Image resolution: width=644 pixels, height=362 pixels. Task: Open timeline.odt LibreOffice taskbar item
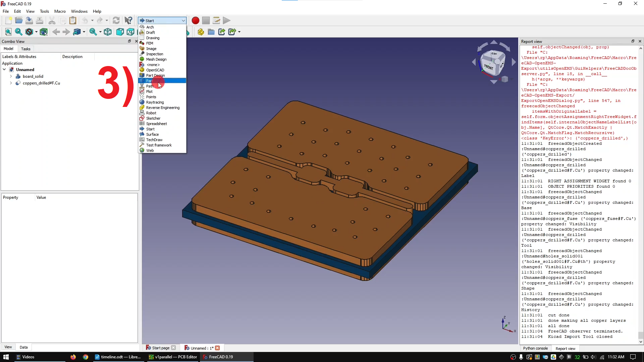click(x=118, y=357)
